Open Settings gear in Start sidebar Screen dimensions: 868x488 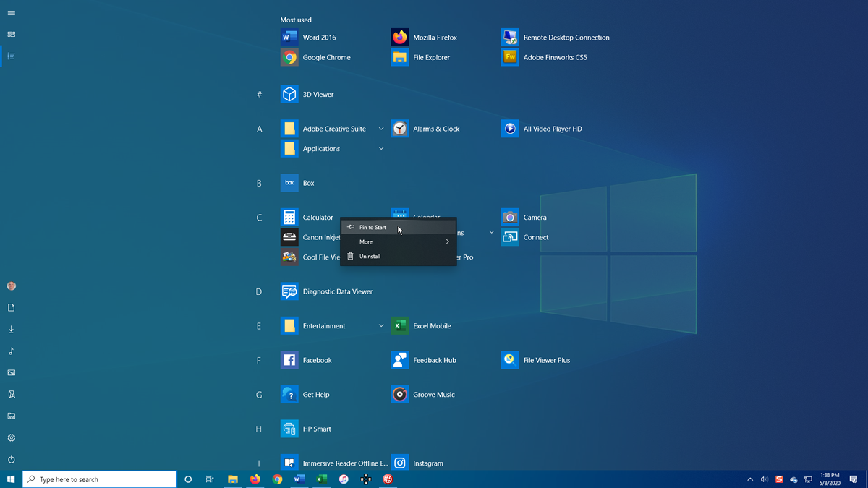(x=11, y=438)
